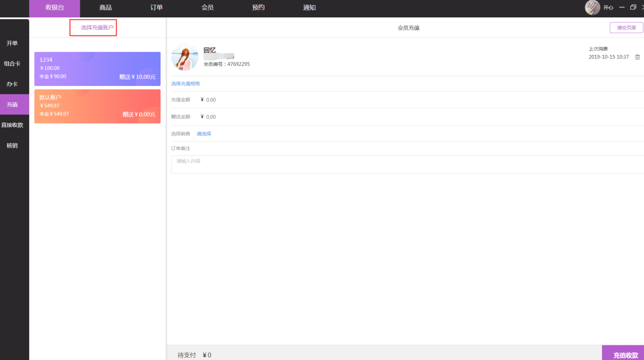
Task: Click the user avatar in the title bar
Action: [x=592, y=8]
